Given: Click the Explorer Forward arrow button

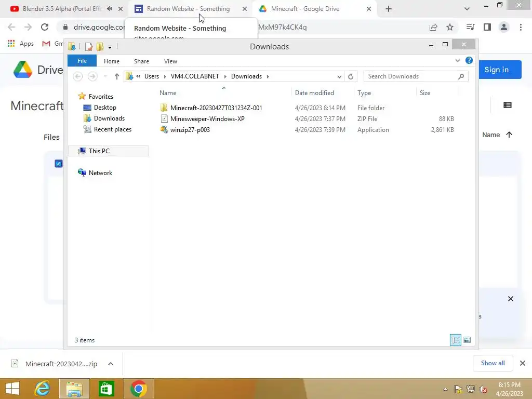Looking at the screenshot, I should [x=92, y=76].
